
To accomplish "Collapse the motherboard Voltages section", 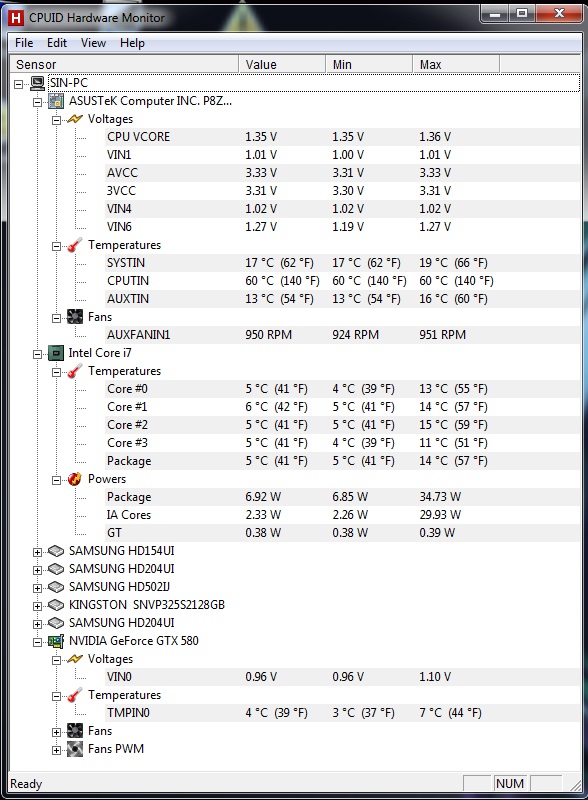I will coord(56,120).
